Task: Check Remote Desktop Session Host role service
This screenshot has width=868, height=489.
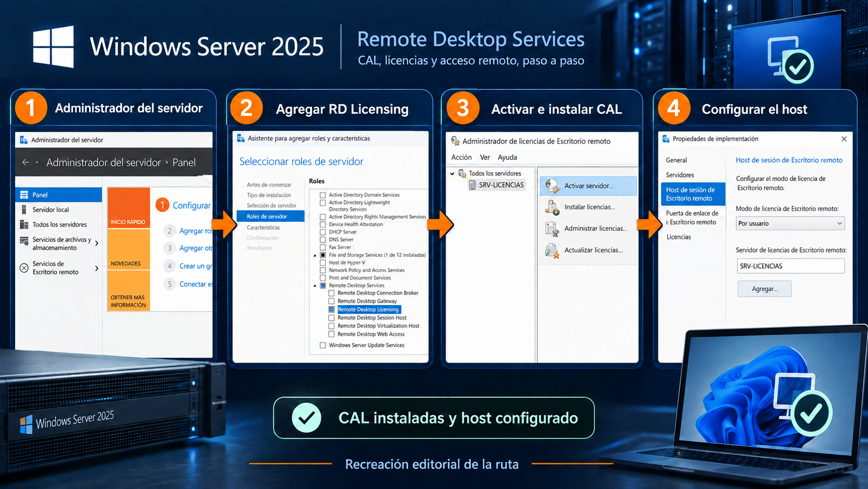Action: (x=332, y=318)
